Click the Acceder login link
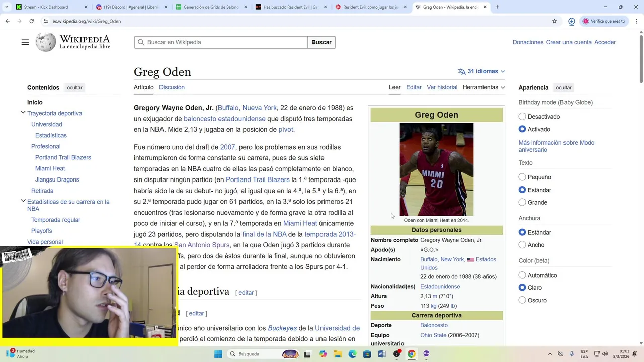This screenshot has height=362, width=644. [x=605, y=42]
